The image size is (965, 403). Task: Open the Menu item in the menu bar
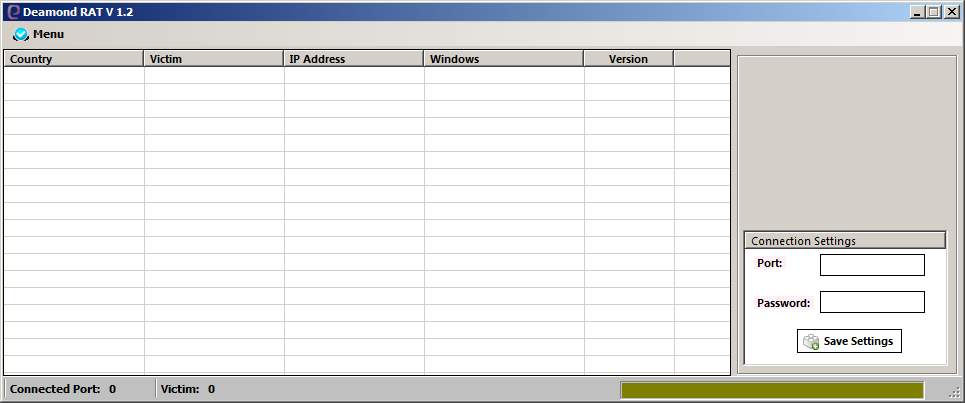coord(47,34)
